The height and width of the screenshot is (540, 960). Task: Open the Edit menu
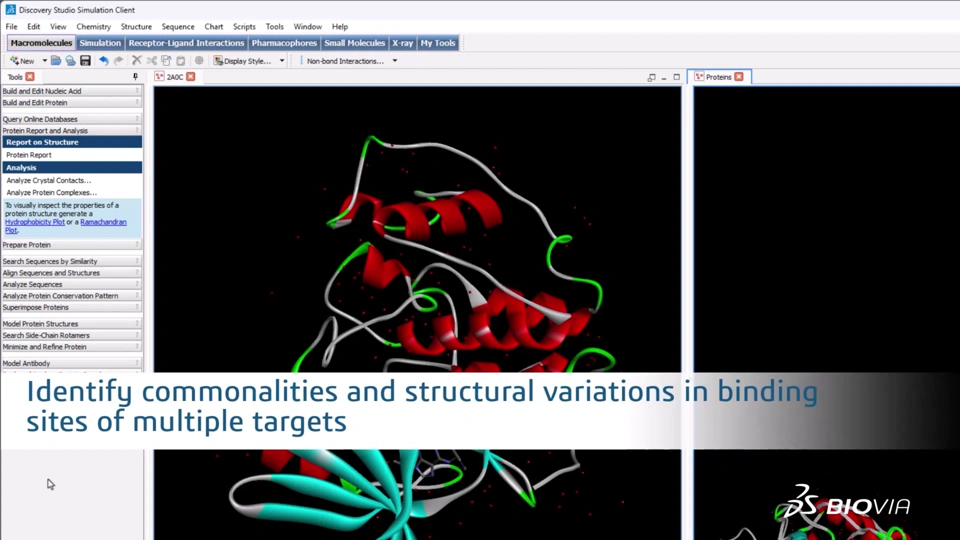coord(34,26)
